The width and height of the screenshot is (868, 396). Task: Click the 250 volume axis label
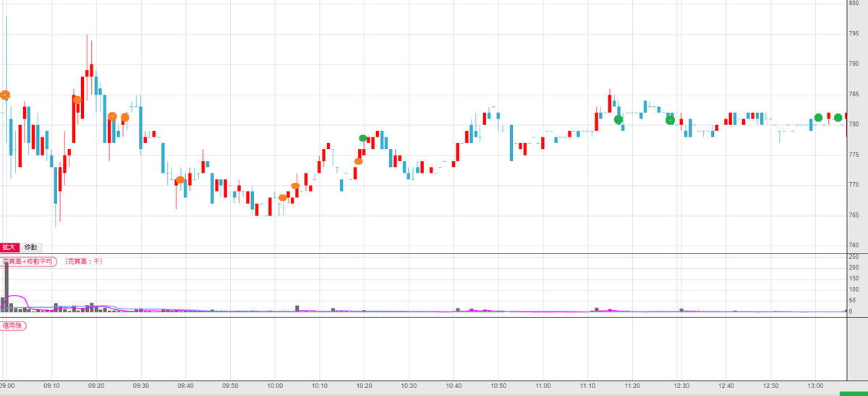click(x=854, y=257)
